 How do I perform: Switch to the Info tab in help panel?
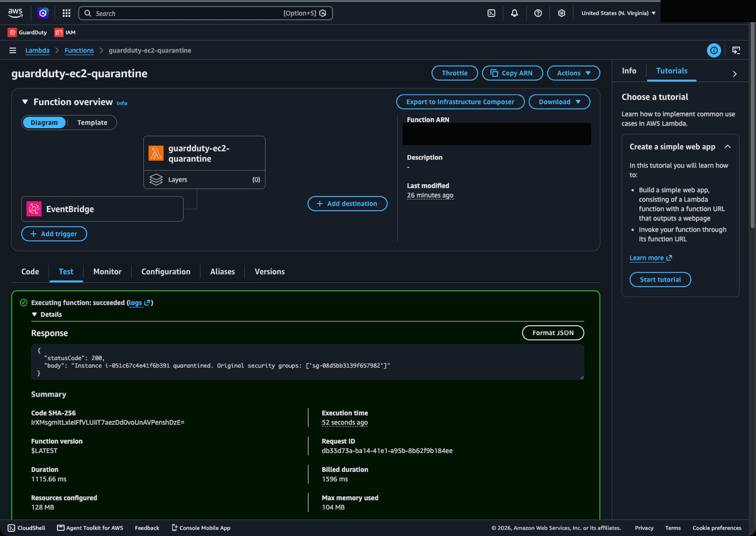[629, 71]
